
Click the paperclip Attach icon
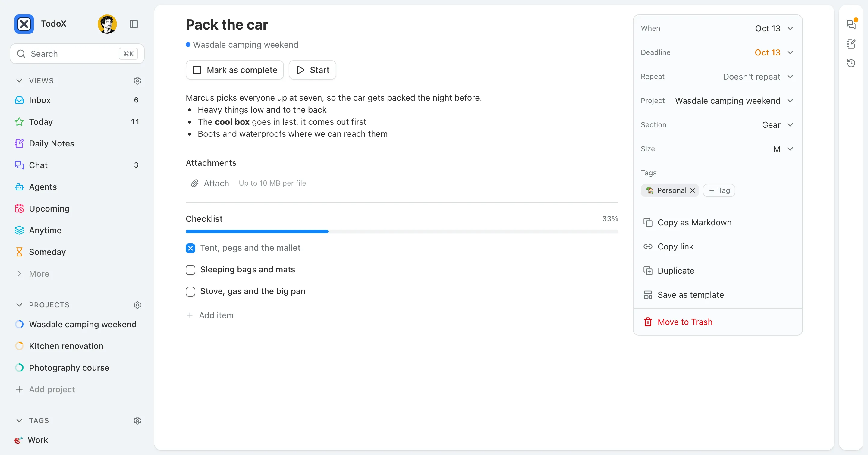tap(194, 183)
